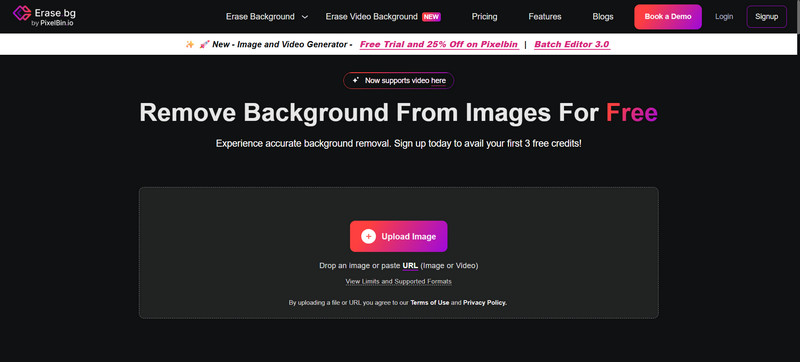800x362 pixels.
Task: Click the by PixelBin.io text under the logo
Action: [54, 23]
